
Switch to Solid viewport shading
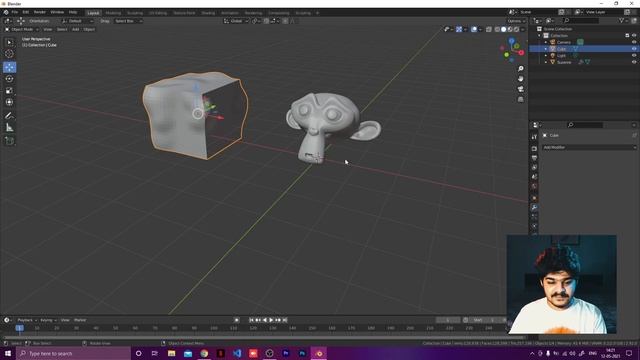tap(504, 29)
